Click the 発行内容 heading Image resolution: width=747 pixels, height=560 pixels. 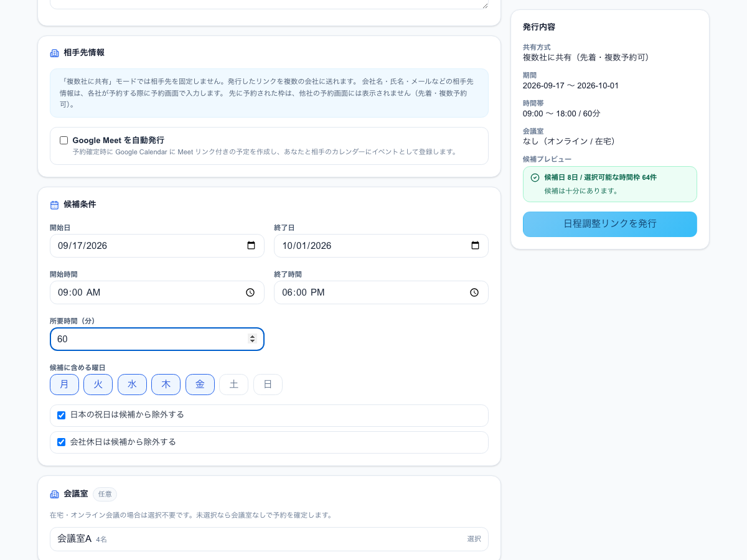(x=539, y=27)
